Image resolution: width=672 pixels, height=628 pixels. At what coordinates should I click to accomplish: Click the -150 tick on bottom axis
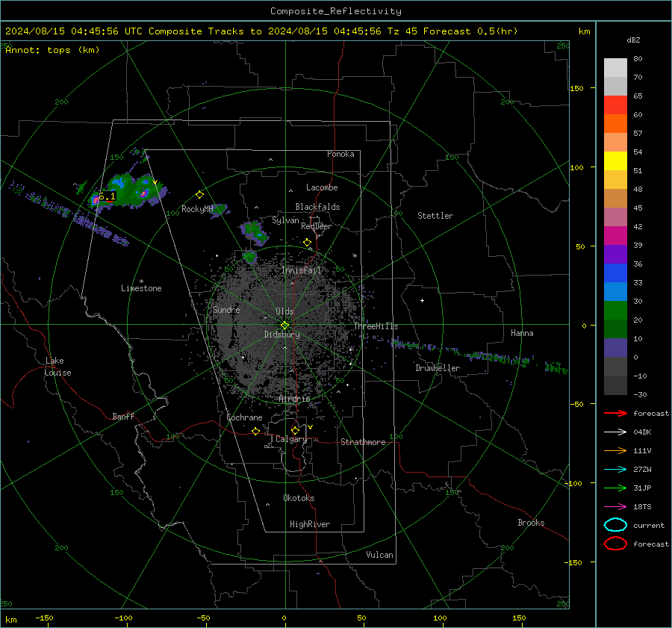(44, 618)
